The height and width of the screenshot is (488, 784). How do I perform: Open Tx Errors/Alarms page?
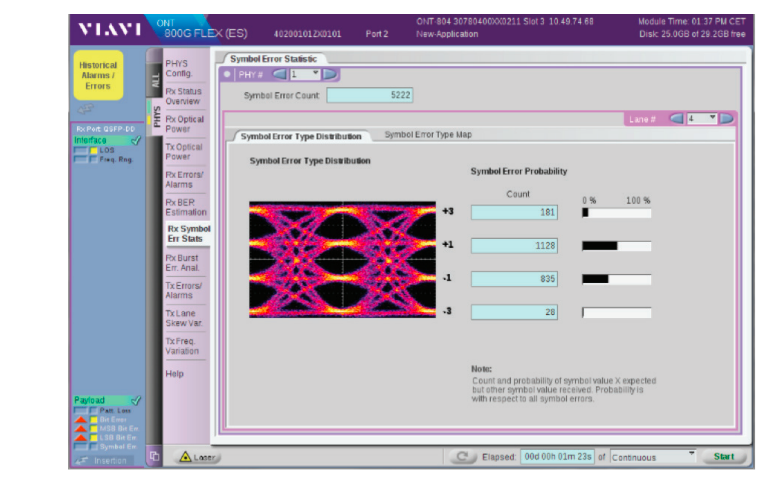183,290
